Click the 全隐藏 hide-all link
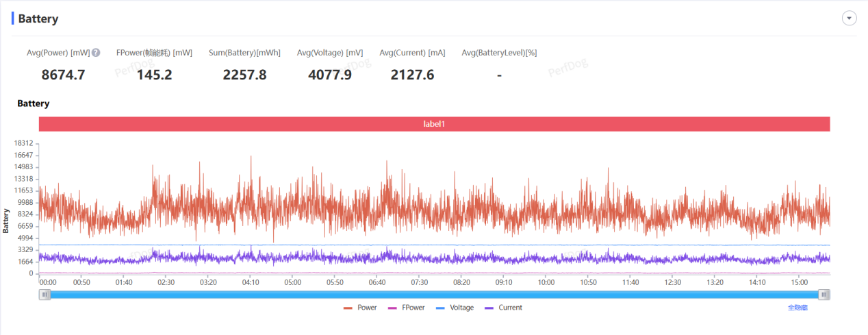The image size is (868, 335). coord(797,308)
